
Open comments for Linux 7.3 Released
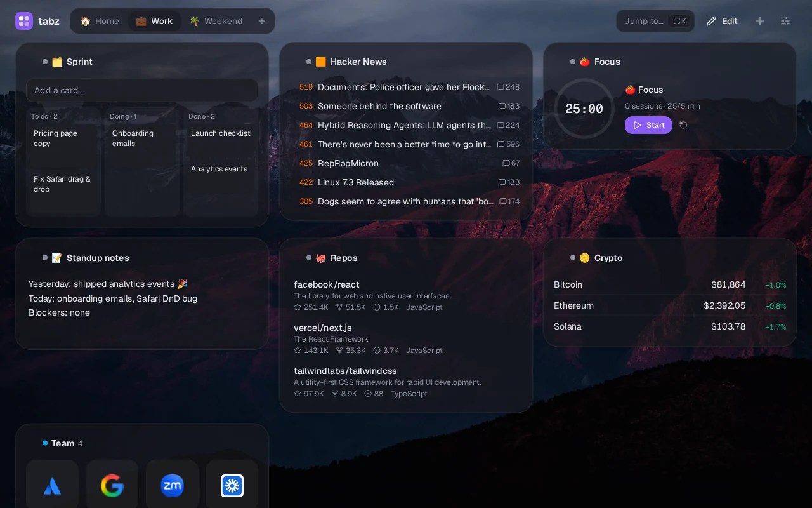tap(509, 182)
